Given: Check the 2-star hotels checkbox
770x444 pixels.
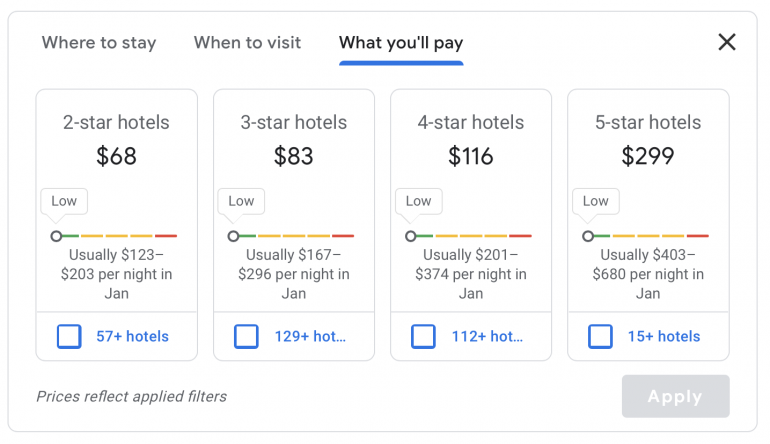Looking at the screenshot, I should coord(69,336).
